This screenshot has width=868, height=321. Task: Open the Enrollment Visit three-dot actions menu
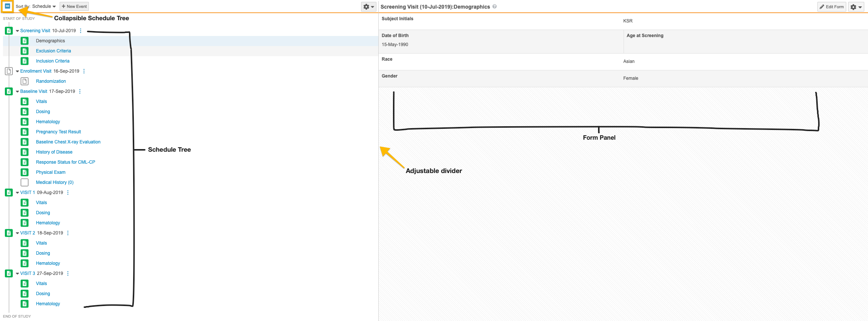84,71
